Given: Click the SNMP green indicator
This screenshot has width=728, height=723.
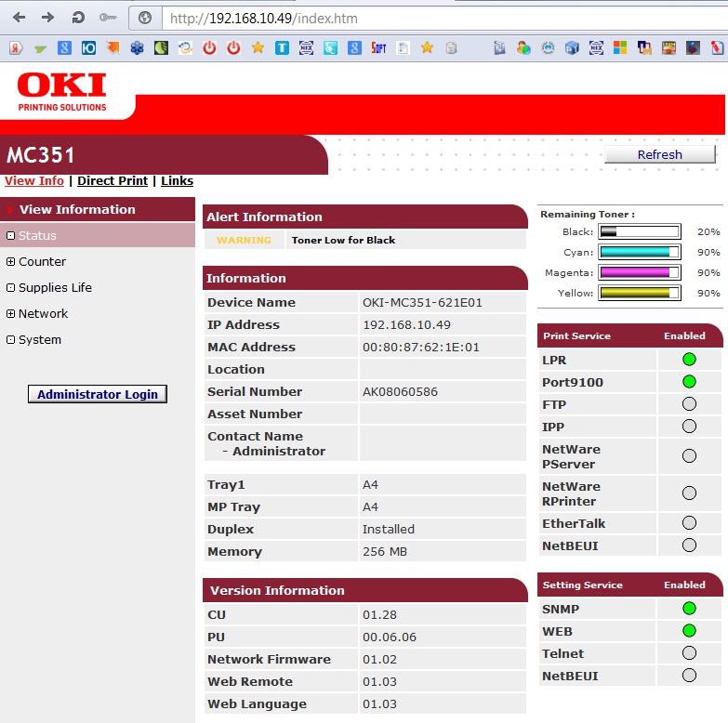Looking at the screenshot, I should coord(689,608).
